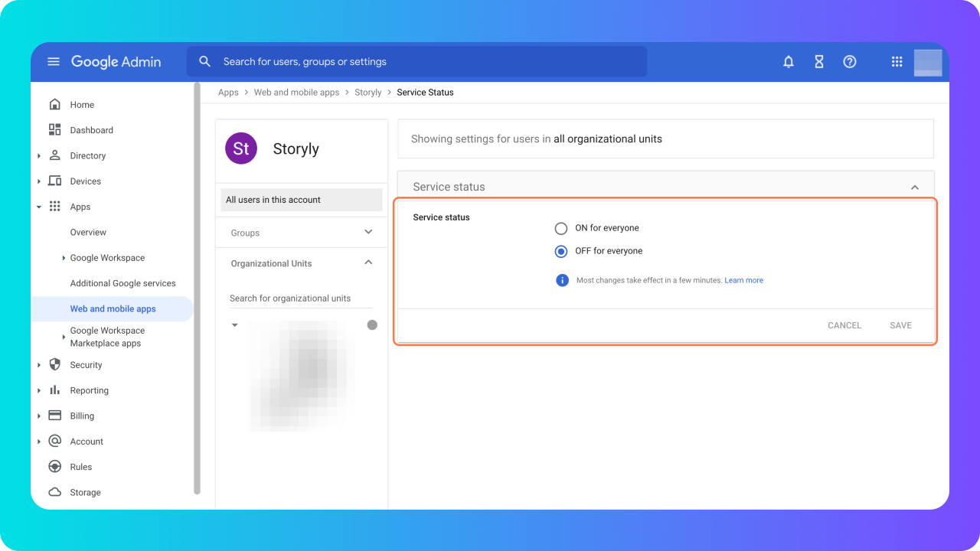Click the Service Status breadcrumb text
This screenshot has width=980, height=551.
pyautogui.click(x=425, y=93)
